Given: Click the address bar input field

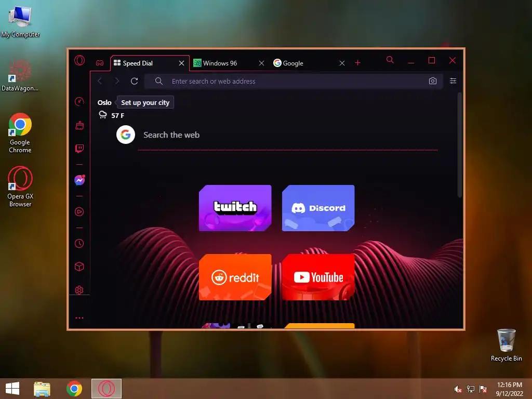Looking at the screenshot, I should tap(294, 81).
